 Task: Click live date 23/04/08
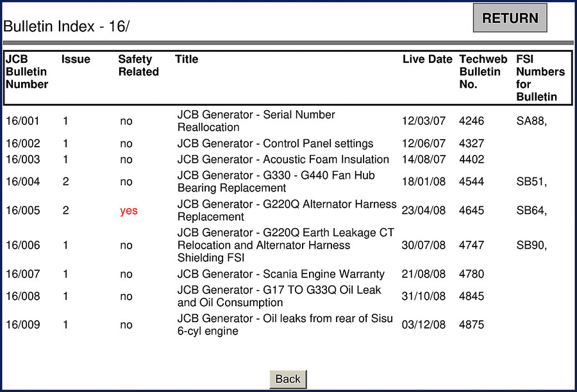(424, 210)
